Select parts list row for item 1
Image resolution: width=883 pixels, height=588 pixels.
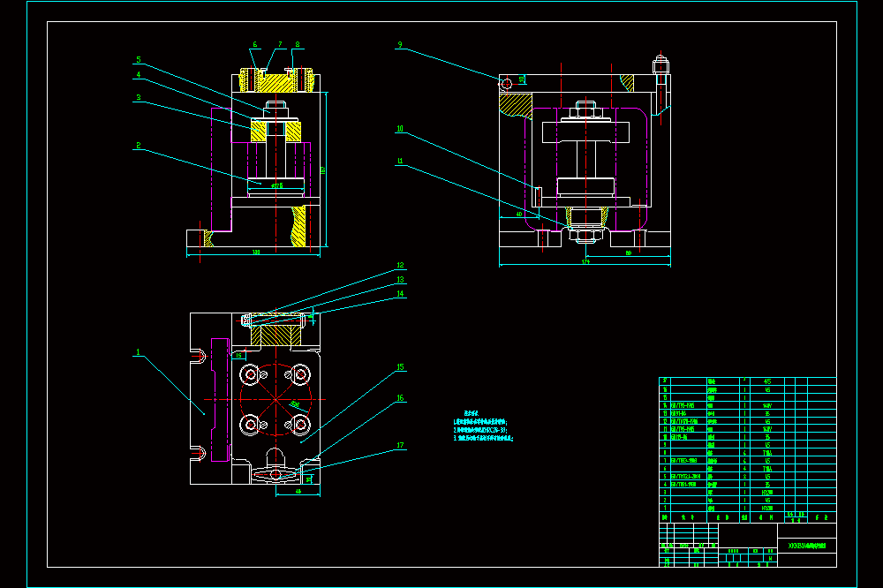(x=748, y=508)
